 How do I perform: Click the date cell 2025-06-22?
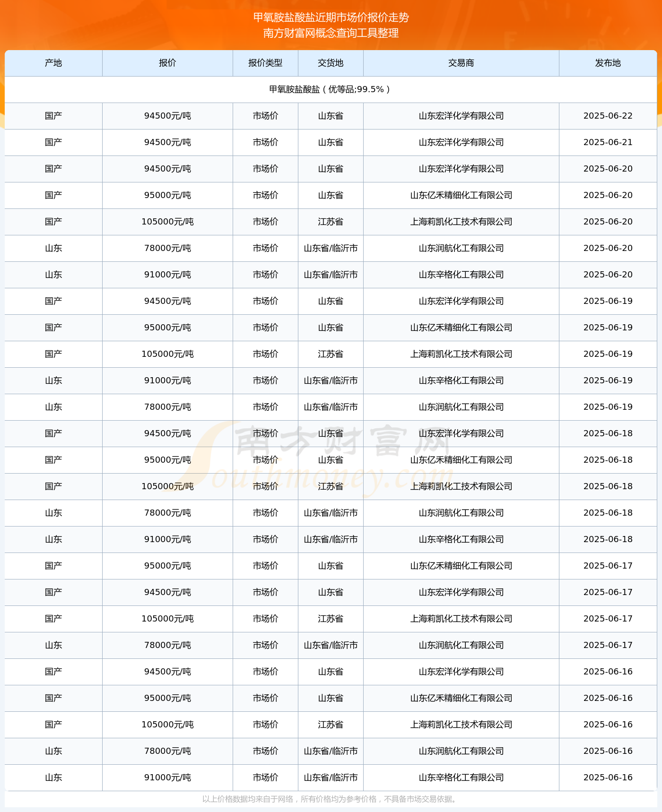[x=608, y=116]
